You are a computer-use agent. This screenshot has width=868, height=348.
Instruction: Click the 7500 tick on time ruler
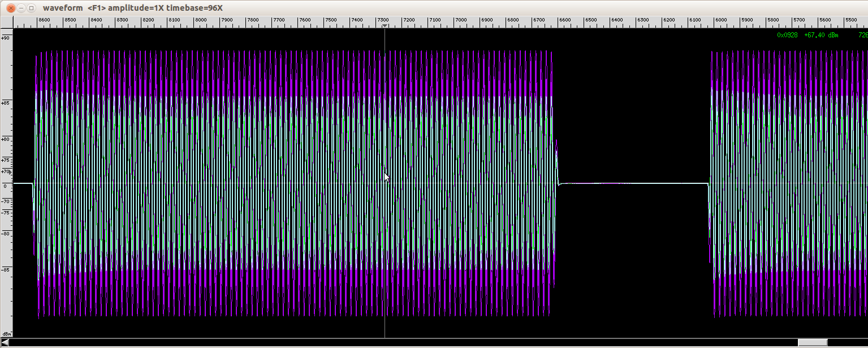tap(330, 20)
